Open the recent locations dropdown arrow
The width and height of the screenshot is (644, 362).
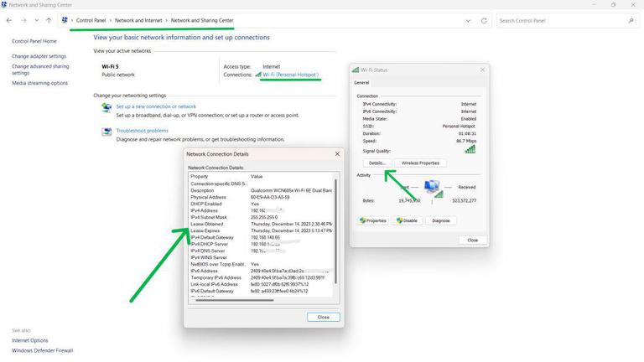37,20
